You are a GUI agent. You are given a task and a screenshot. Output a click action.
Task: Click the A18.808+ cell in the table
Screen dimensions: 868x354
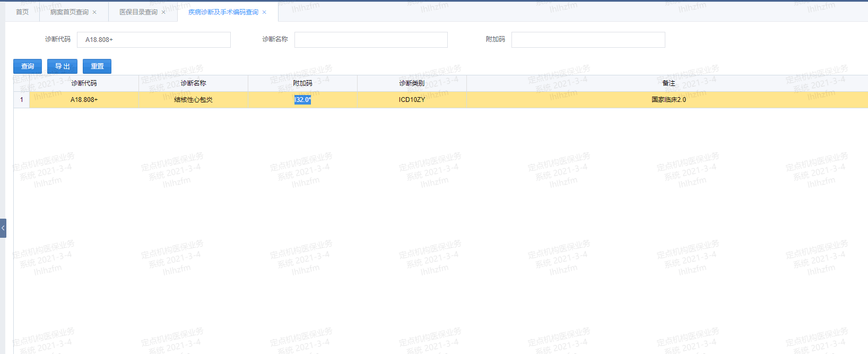pyautogui.click(x=84, y=100)
